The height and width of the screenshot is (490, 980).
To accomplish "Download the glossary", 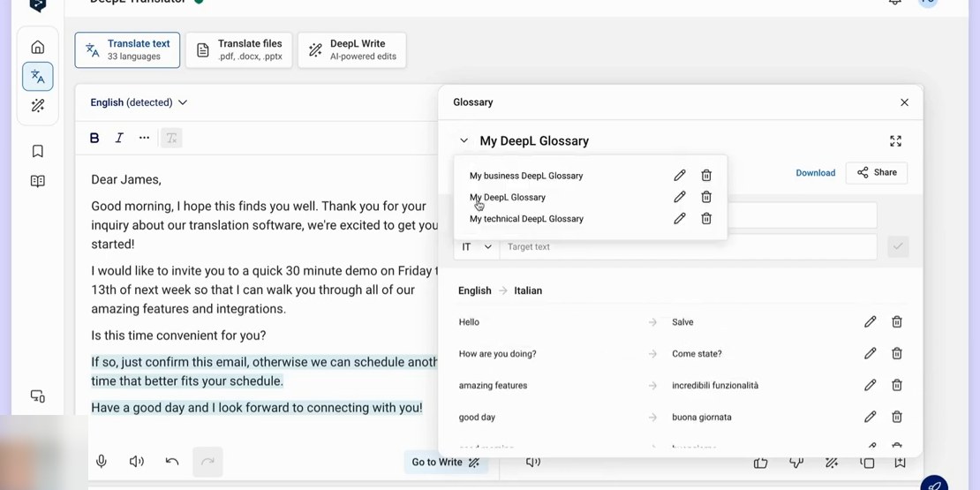I will pyautogui.click(x=815, y=173).
